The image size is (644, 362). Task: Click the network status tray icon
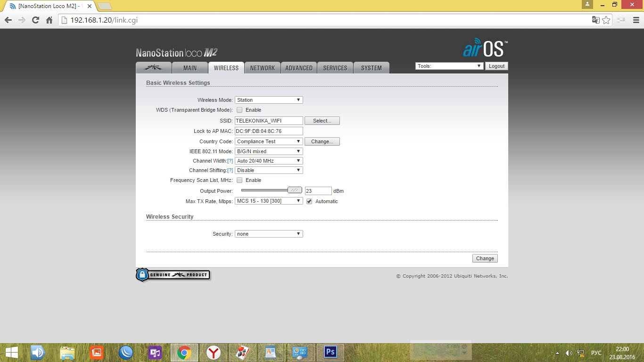coord(580,353)
